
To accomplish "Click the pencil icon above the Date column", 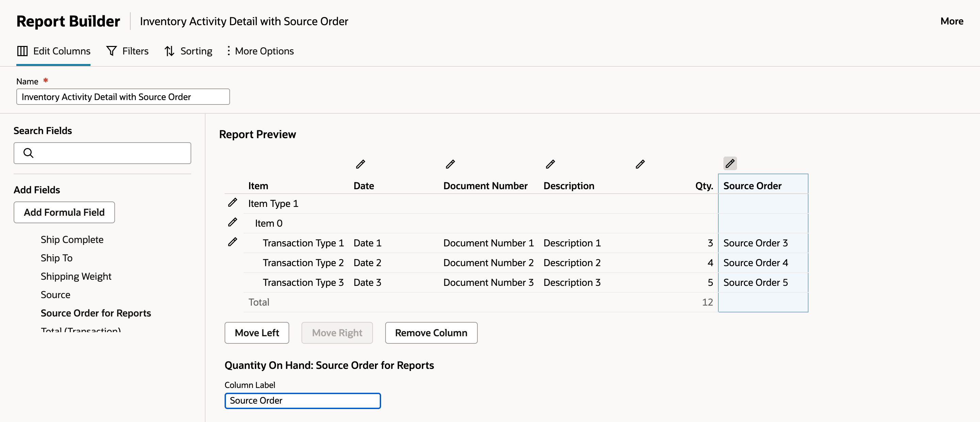I will pos(360,164).
